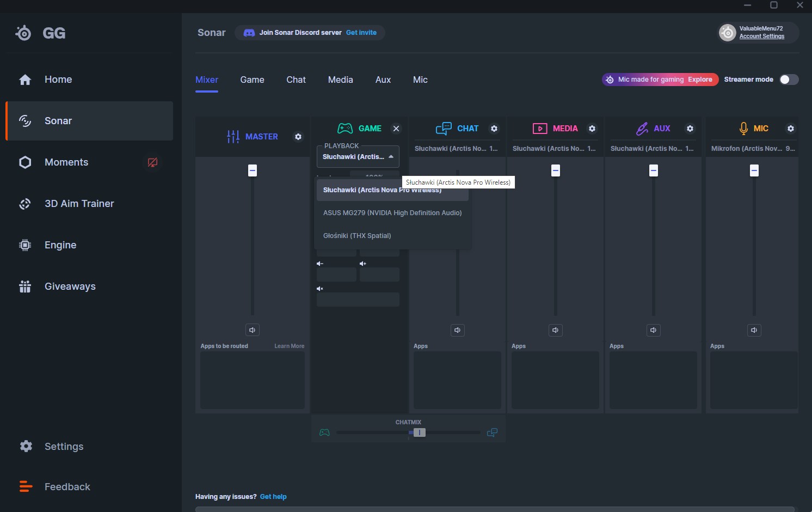Click the Get invite Discord link
Image resolution: width=812 pixels, height=512 pixels.
point(361,33)
